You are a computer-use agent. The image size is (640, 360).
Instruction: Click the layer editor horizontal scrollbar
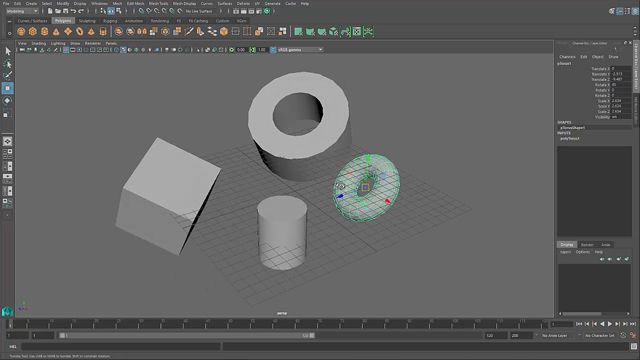[582, 313]
